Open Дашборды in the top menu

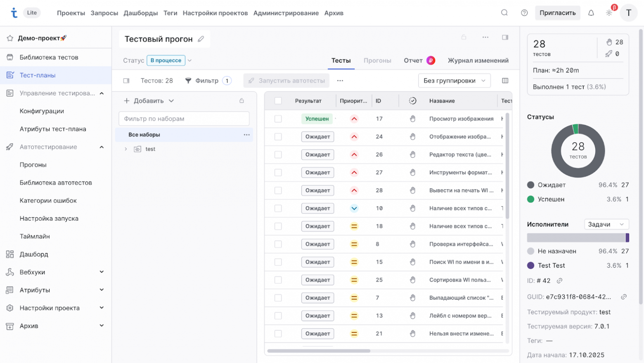tap(140, 13)
